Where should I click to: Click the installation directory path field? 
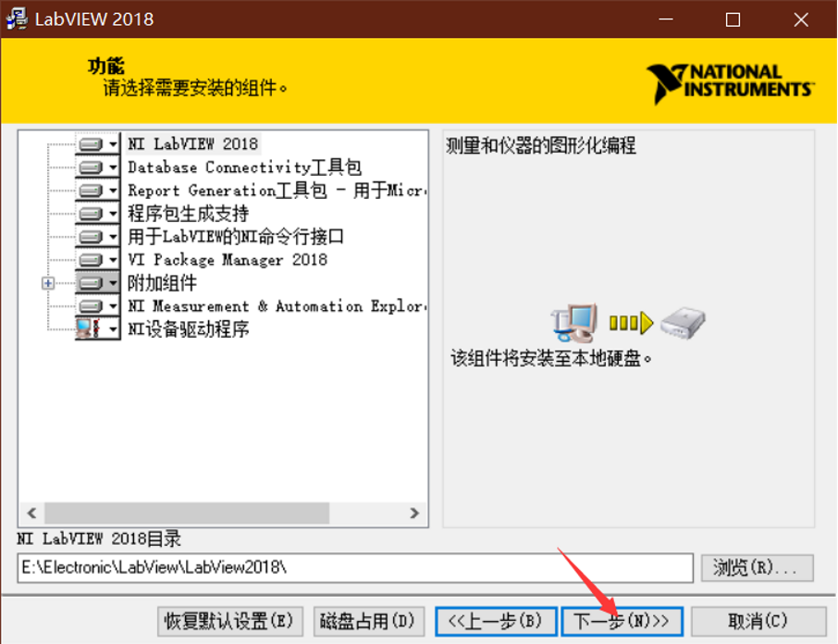click(x=355, y=567)
